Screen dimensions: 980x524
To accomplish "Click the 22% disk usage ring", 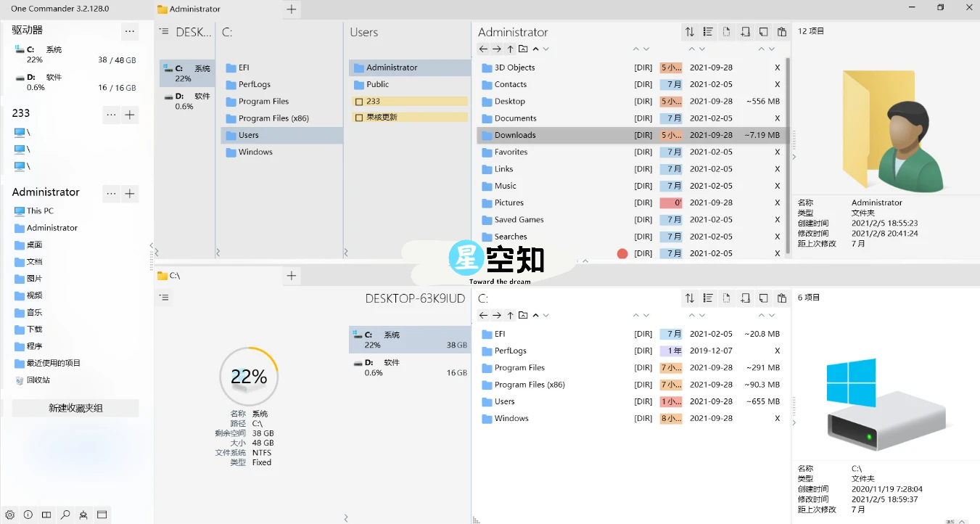I will (x=248, y=376).
